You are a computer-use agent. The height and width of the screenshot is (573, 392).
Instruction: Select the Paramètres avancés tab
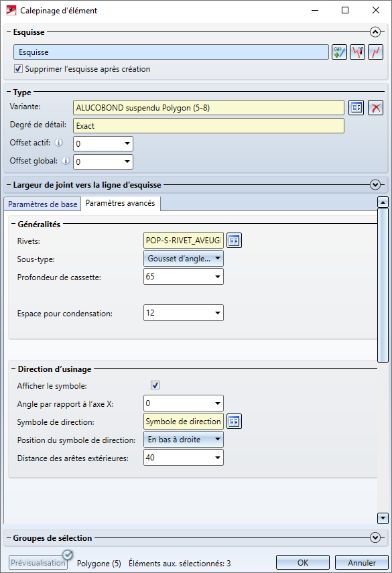pyautogui.click(x=120, y=203)
